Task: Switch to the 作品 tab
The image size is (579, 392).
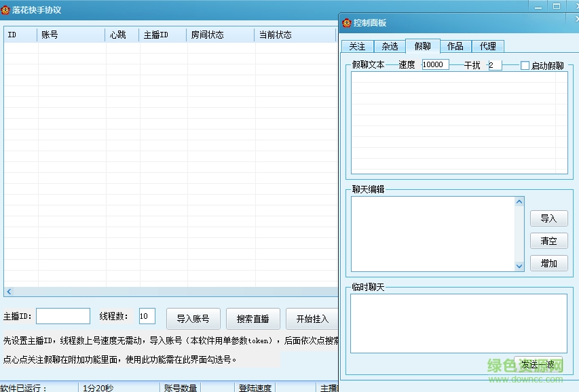Action: pos(455,46)
